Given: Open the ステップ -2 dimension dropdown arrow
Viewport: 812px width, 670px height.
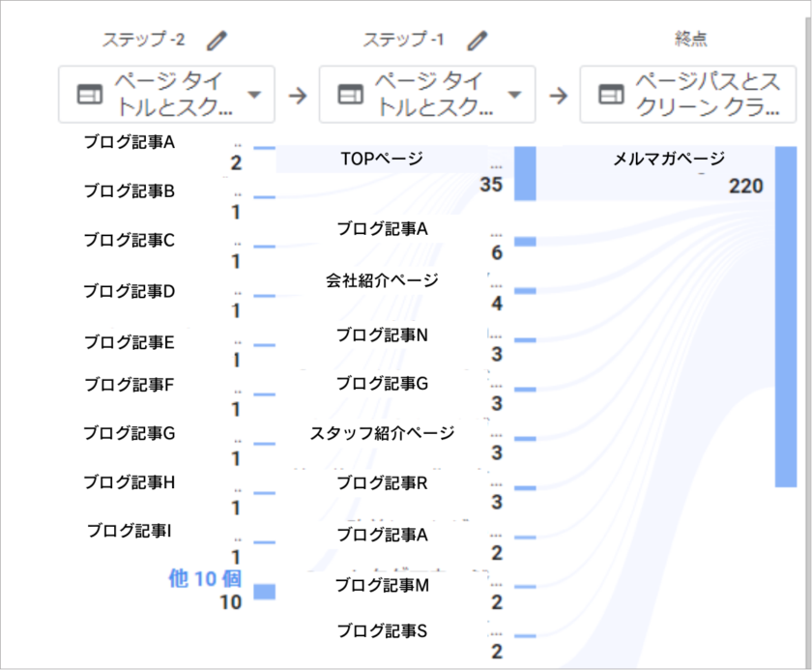Looking at the screenshot, I should (254, 95).
